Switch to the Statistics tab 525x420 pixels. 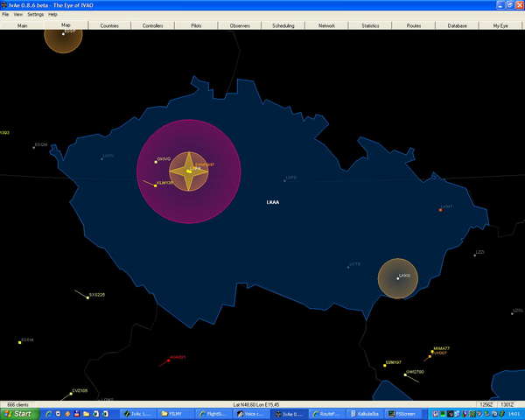(370, 25)
